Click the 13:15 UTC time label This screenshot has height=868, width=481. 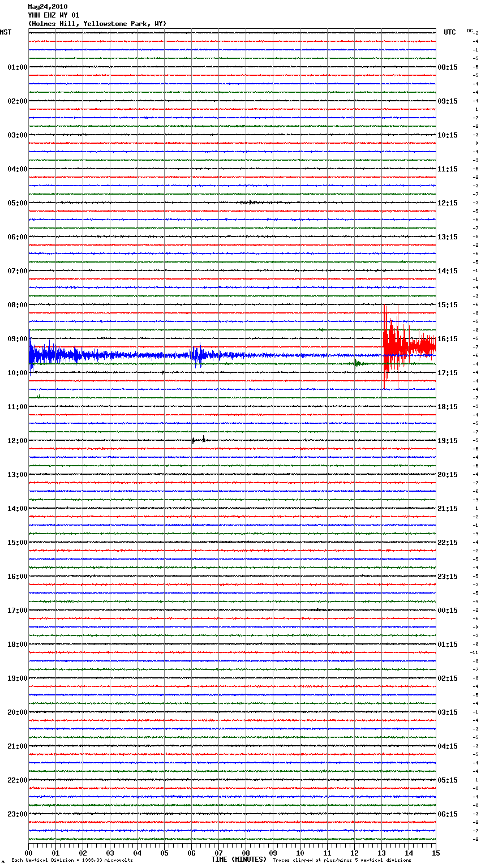coord(448,237)
